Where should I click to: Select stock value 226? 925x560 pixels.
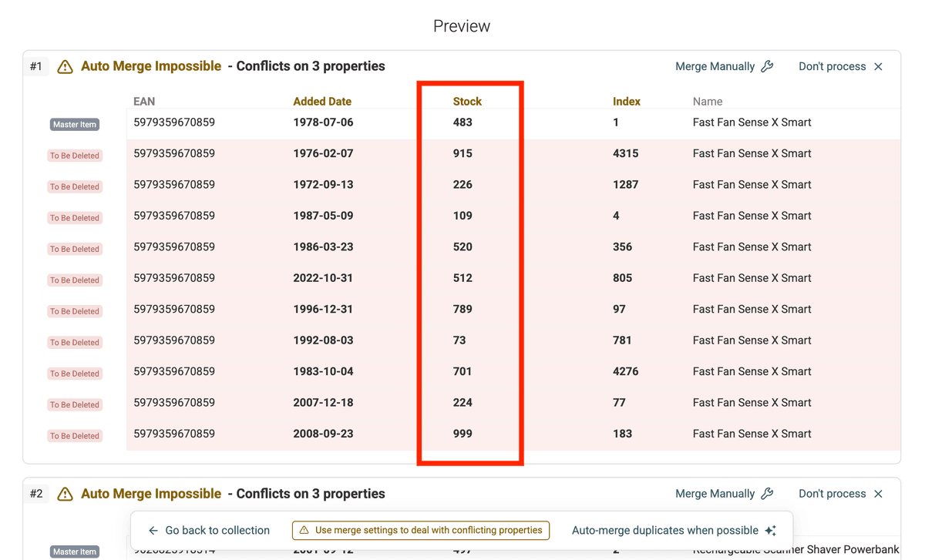pos(462,185)
